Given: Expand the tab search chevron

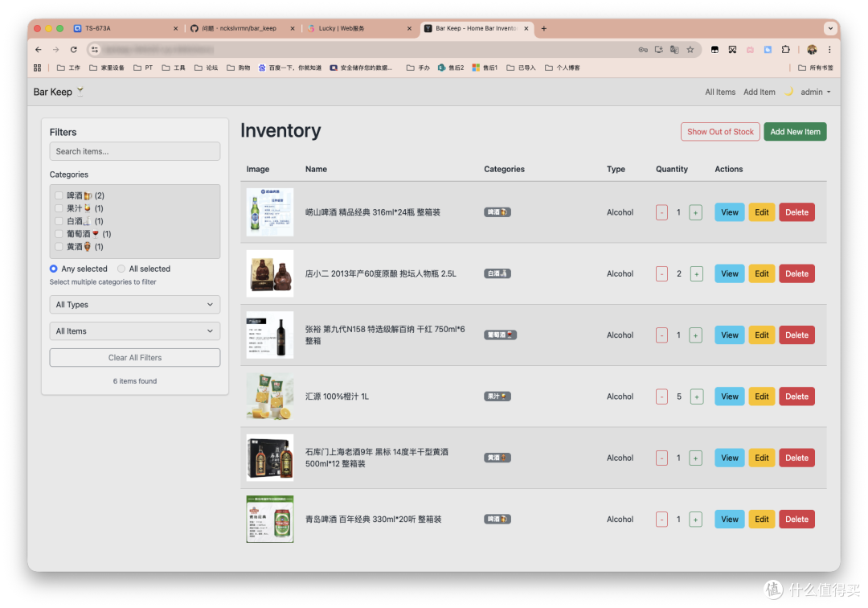Looking at the screenshot, I should coord(830,28).
